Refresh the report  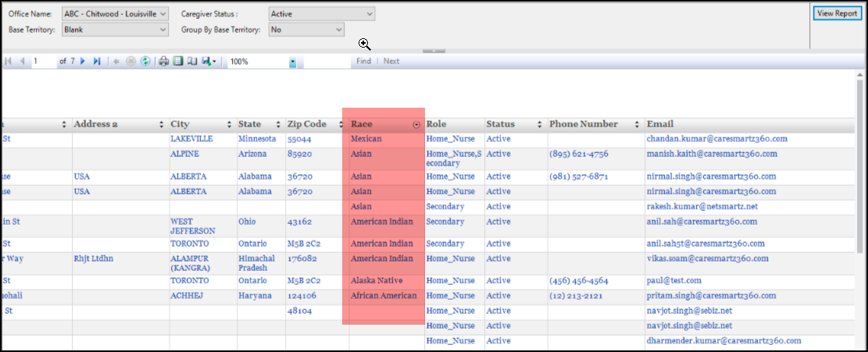[x=145, y=61]
